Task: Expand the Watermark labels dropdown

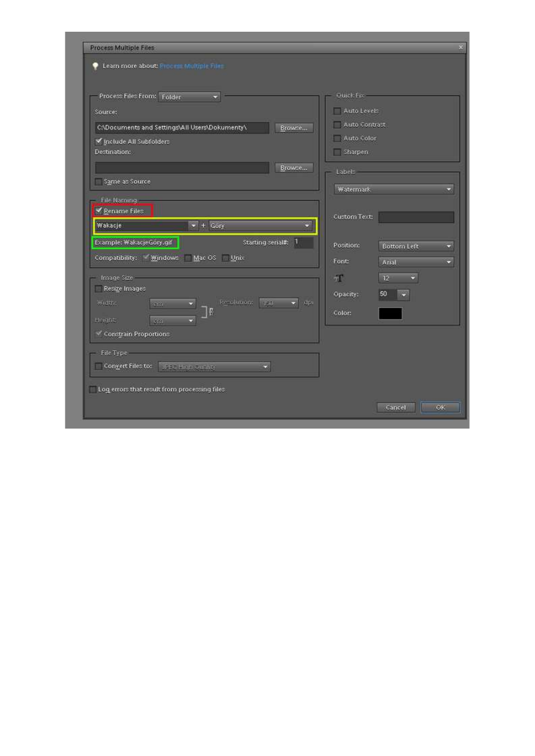Action: tap(394, 189)
